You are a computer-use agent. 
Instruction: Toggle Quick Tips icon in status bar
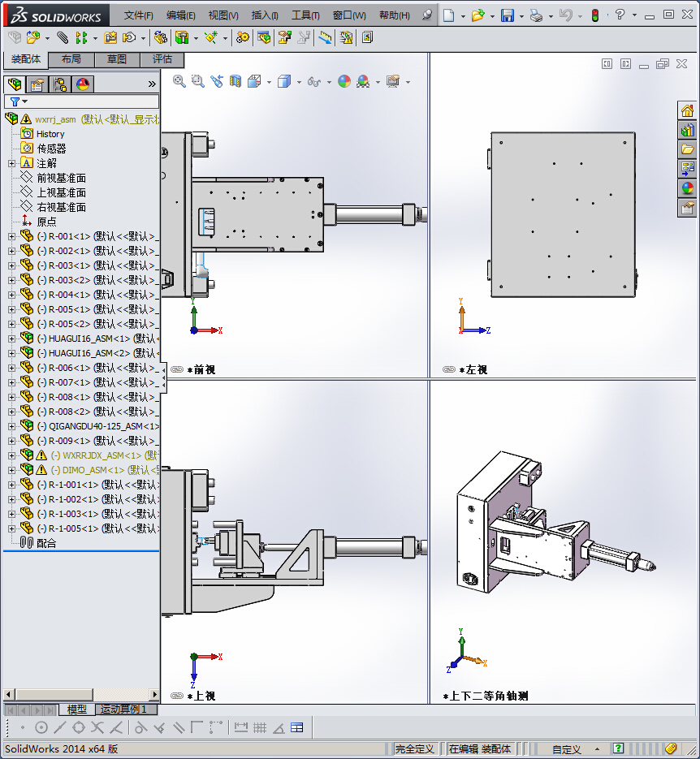[x=618, y=748]
